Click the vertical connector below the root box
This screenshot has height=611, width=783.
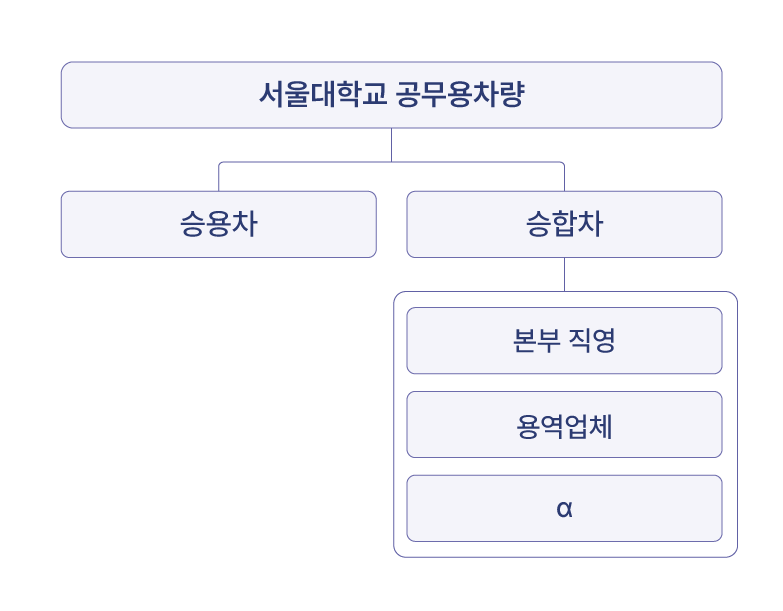tap(391, 145)
